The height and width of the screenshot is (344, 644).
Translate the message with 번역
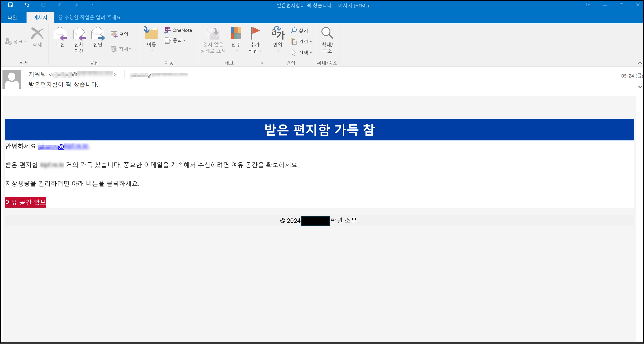278,40
